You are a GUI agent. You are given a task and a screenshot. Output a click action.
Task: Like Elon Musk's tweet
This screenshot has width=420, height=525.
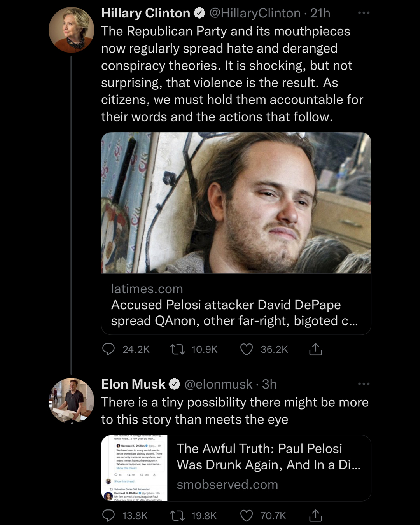coord(247,516)
